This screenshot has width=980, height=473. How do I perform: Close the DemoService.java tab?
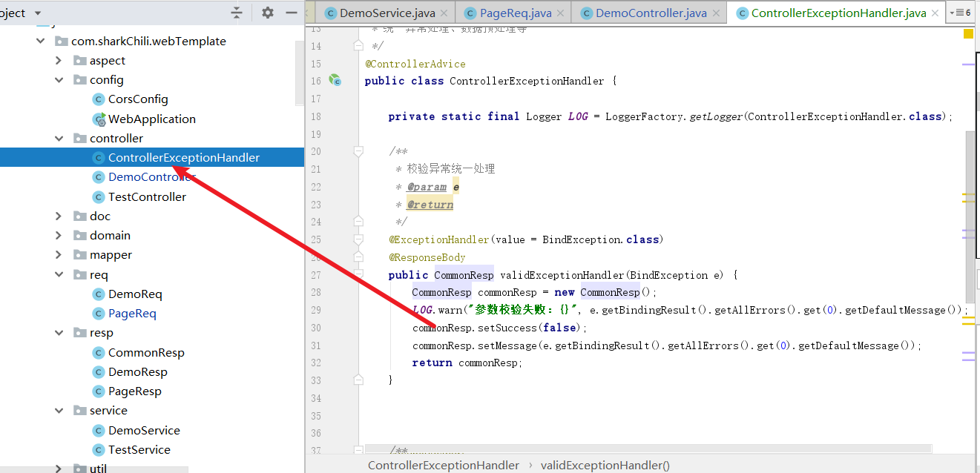coord(444,13)
